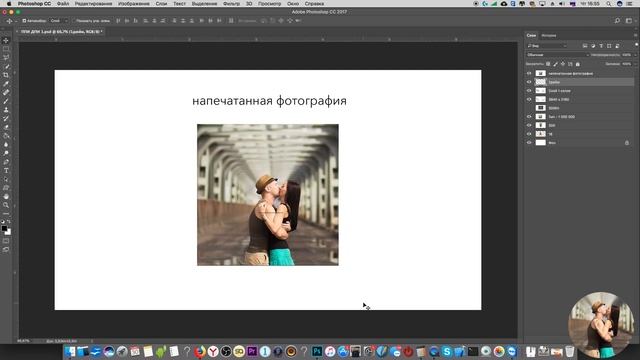Select the Rectangle shape tool
The width and height of the screenshot is (640, 360).
tap(6, 188)
